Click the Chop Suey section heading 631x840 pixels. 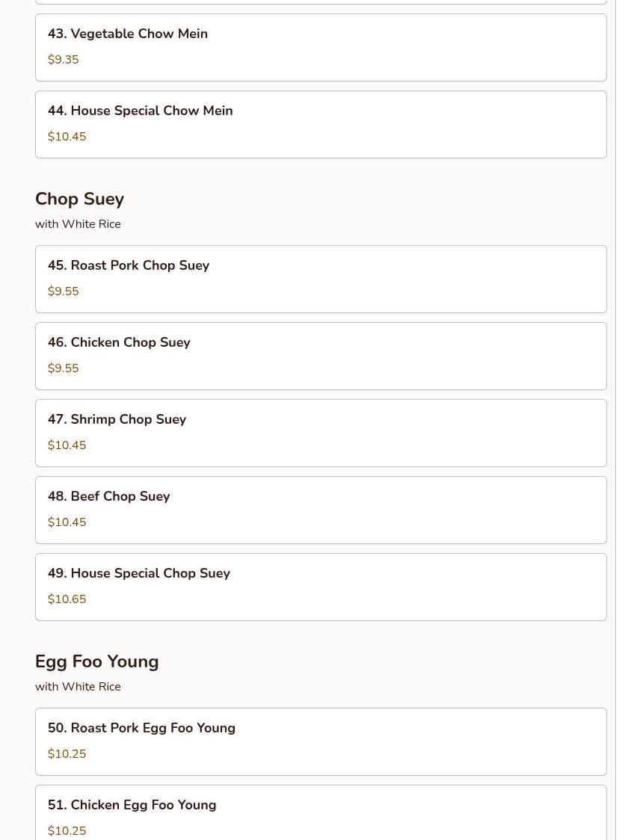tap(79, 199)
